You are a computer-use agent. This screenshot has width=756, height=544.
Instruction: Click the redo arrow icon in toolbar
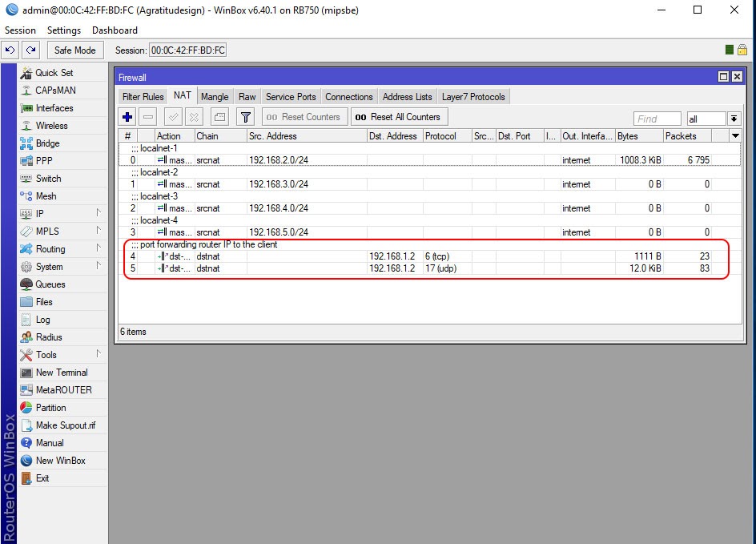pos(31,50)
